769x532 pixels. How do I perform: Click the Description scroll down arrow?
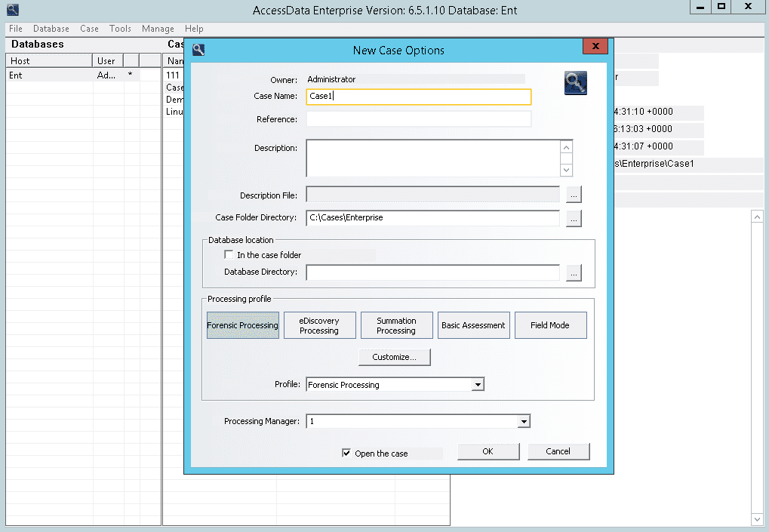(x=567, y=170)
